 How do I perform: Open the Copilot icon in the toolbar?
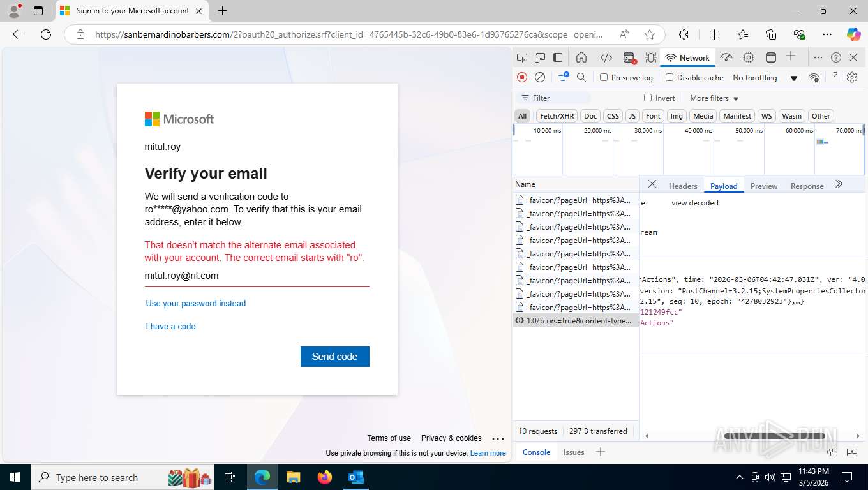(853, 34)
